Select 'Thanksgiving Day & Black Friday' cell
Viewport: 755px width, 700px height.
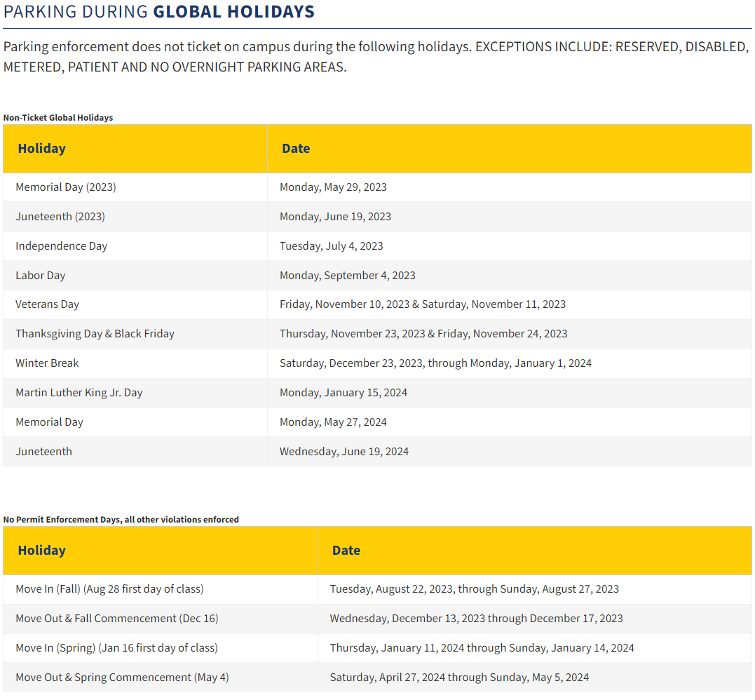tap(95, 334)
